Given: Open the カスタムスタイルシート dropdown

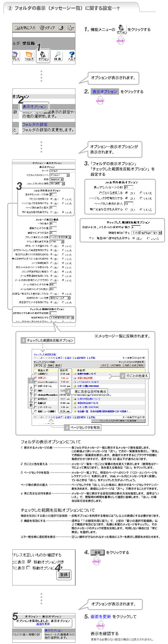Looking at the screenshot, I should 59,175.
